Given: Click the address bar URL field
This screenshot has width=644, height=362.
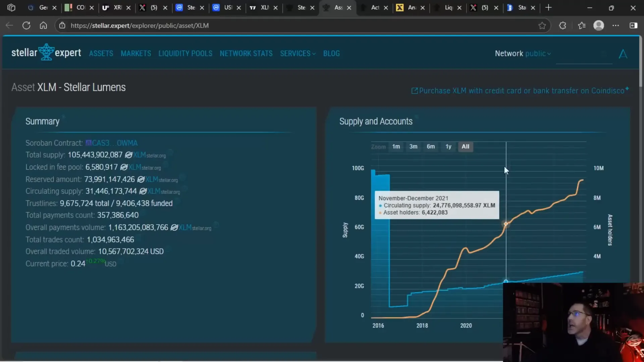Looking at the screenshot, I should coord(302,25).
